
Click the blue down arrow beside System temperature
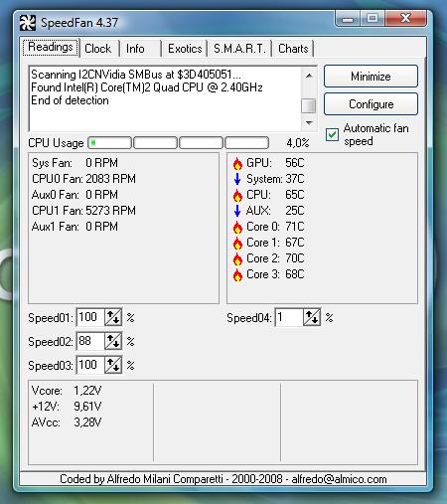pyautogui.click(x=237, y=179)
